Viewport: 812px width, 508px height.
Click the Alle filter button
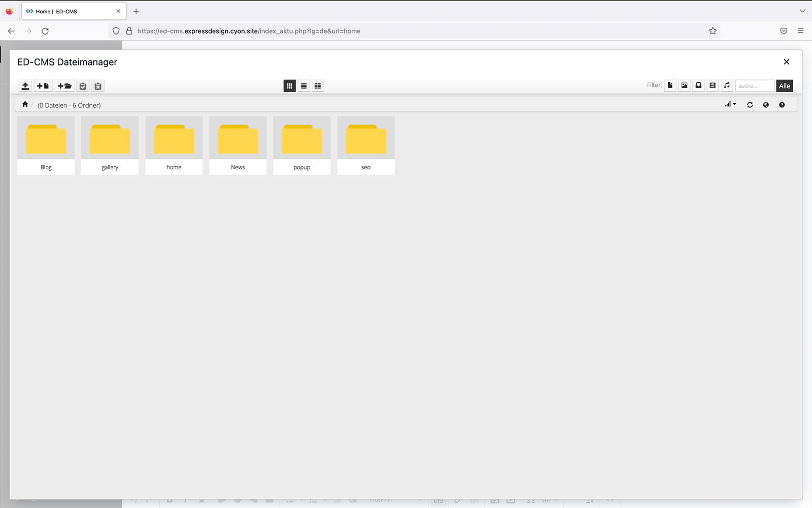784,86
